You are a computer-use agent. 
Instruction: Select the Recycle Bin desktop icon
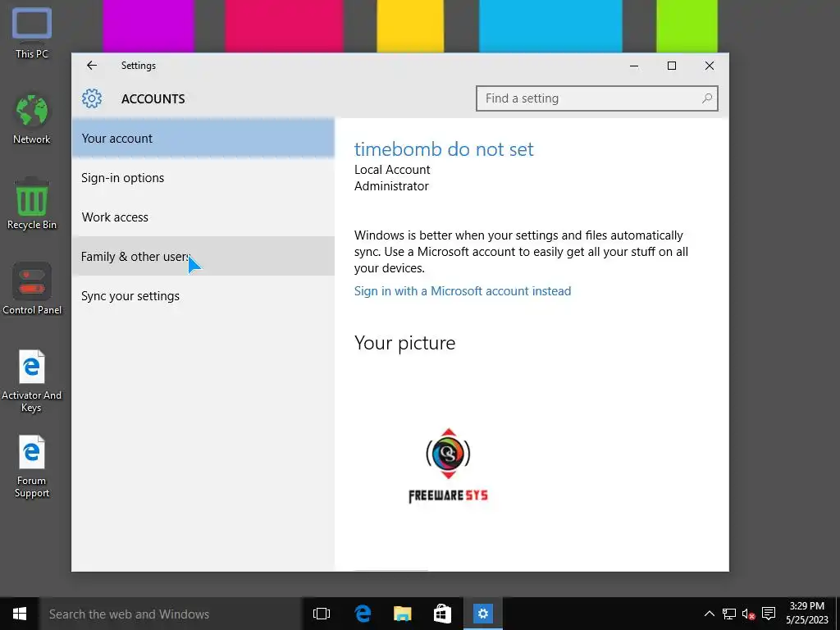click(32, 204)
